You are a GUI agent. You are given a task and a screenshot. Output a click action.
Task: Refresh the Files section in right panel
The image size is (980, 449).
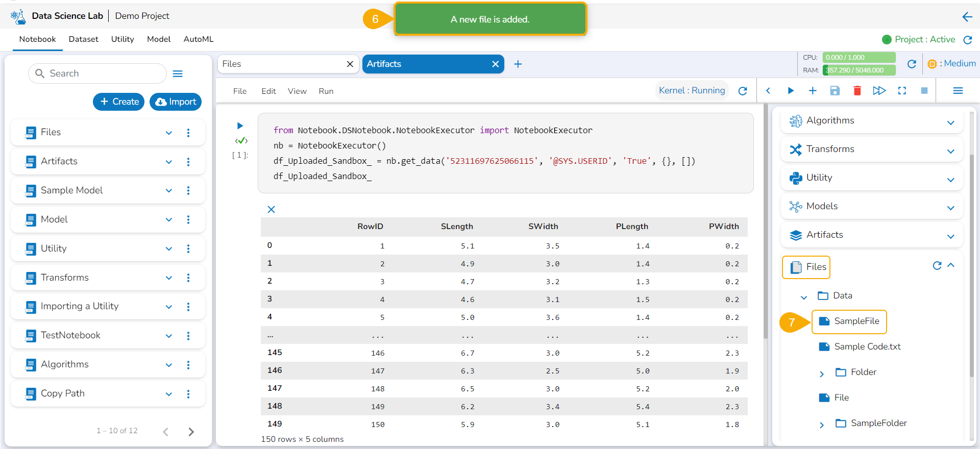coord(937,265)
